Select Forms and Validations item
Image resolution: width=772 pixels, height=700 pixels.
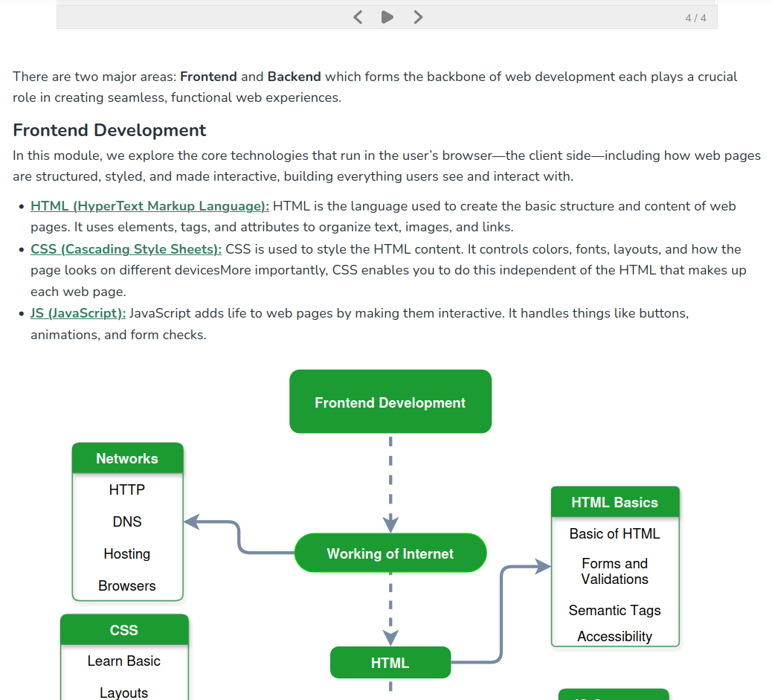tap(614, 571)
